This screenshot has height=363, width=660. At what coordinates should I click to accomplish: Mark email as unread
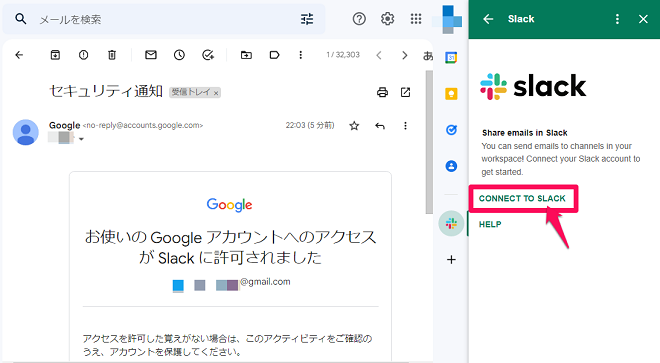[x=151, y=55]
